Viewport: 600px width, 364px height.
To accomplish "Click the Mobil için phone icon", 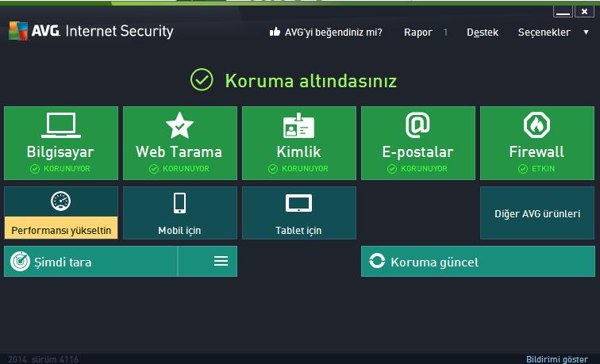I will pyautogui.click(x=180, y=203).
